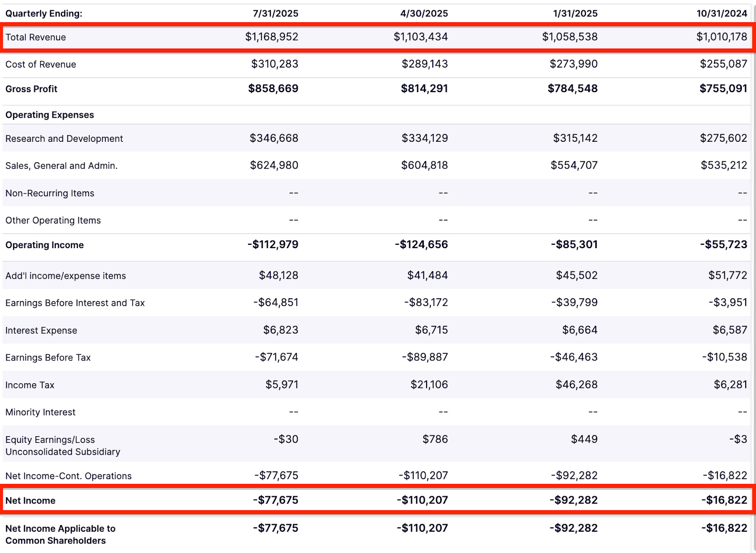Click the $51,772 additional income value

728,276
